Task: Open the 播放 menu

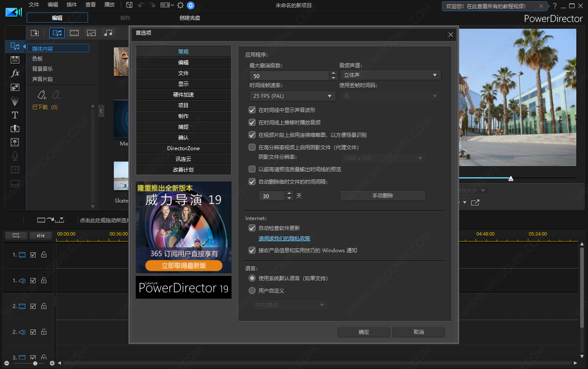Action: pyautogui.click(x=110, y=5)
